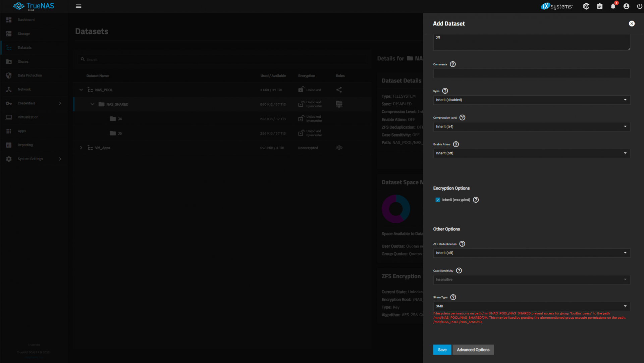Toggle the hamburger sidebar menu button
Viewport: 644px width, 363px height.
(78, 6)
